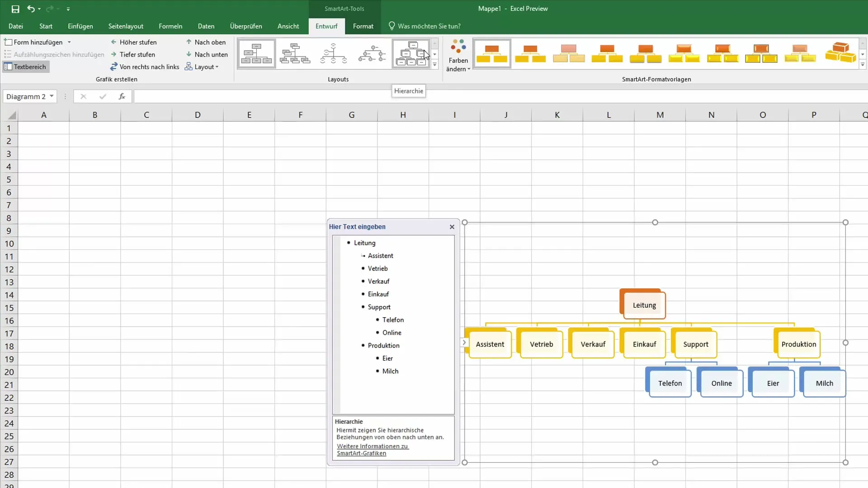Select the Assistent shape in the diagram
868x488 pixels.
(490, 344)
